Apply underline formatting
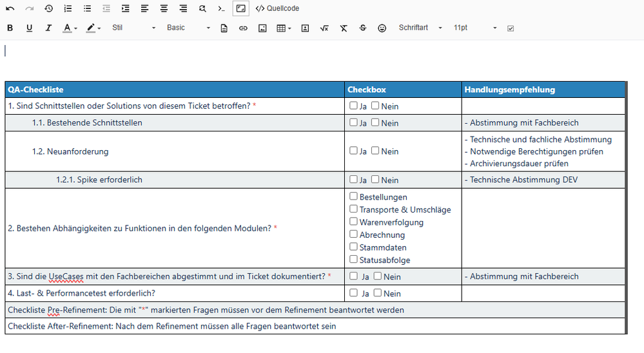The width and height of the screenshot is (644, 353). tap(30, 28)
